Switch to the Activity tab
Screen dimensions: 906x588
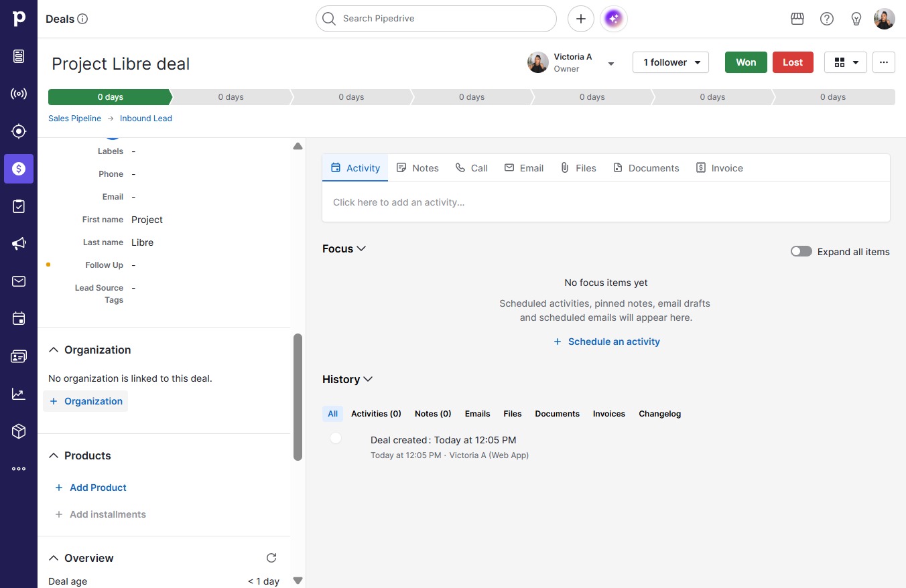[x=355, y=168]
